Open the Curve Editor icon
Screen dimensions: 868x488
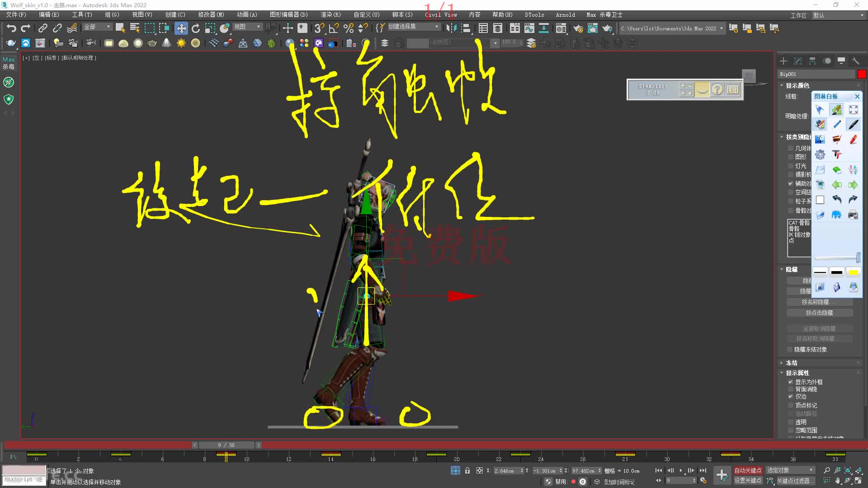[x=529, y=28]
